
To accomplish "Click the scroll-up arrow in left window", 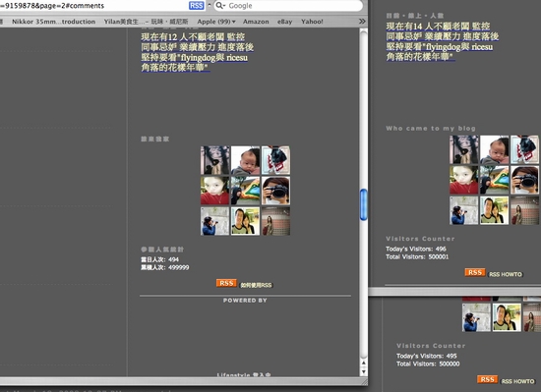I will tap(363, 363).
